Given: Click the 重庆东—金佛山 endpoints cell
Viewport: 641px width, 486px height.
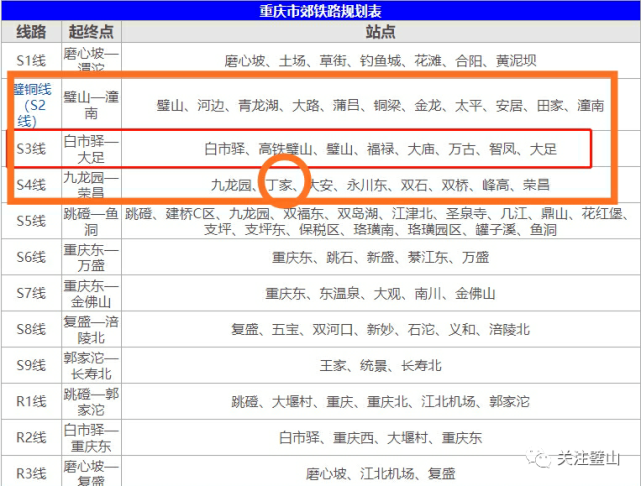Looking at the screenshot, I should pos(91,293).
